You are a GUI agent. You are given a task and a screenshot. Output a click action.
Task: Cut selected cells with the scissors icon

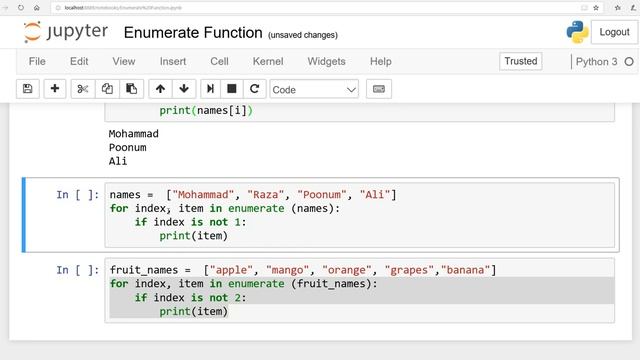(83, 89)
